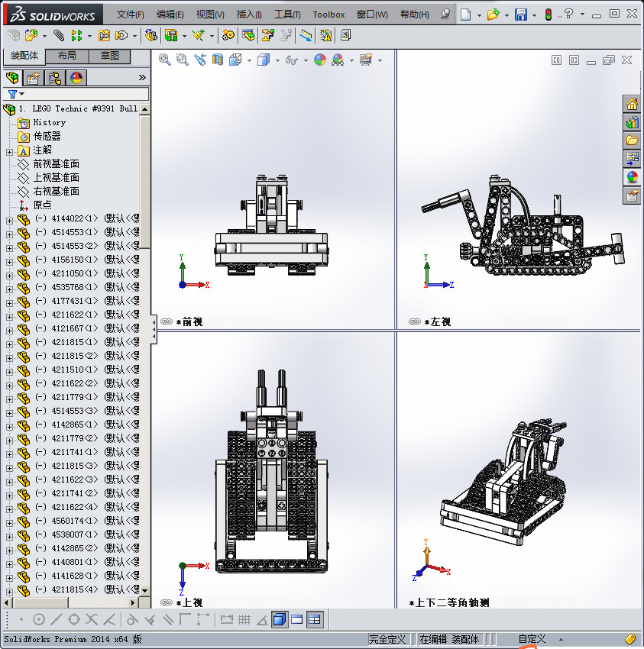
Task: Click the View Orientation icon
Action: coord(235,60)
